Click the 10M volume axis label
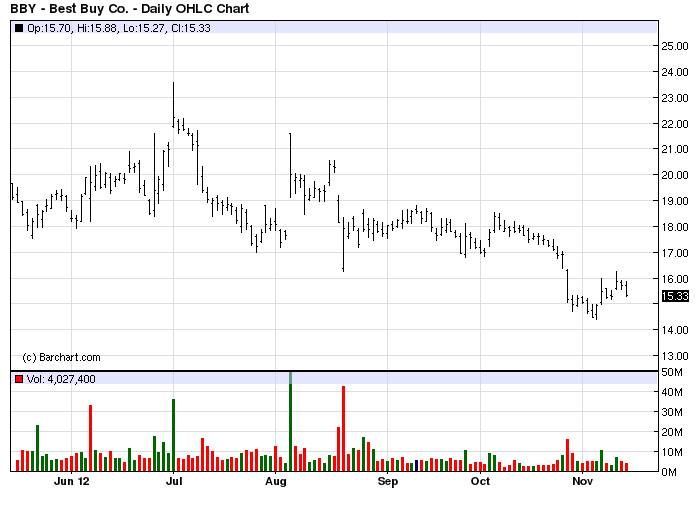The height and width of the screenshot is (512, 700). pos(672,452)
